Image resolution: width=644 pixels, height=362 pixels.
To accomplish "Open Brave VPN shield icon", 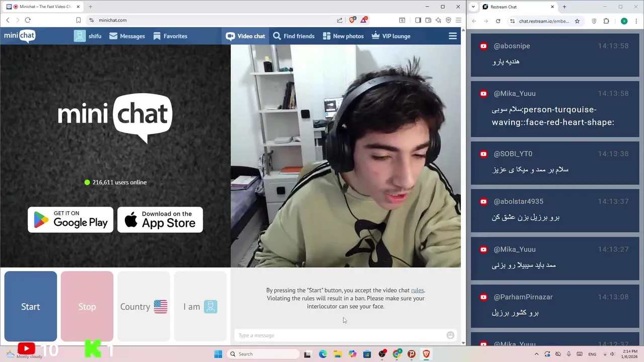I will pyautogui.click(x=448, y=20).
